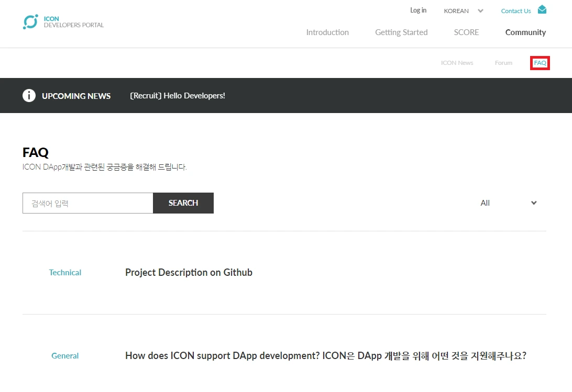Viewport: 572px width, 392px height.
Task: Click the UPCOMING NEWS label
Action: pyautogui.click(x=76, y=96)
